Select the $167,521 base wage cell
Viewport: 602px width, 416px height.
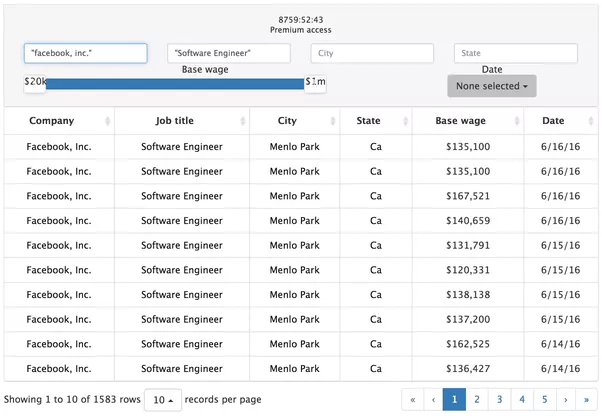click(x=468, y=196)
